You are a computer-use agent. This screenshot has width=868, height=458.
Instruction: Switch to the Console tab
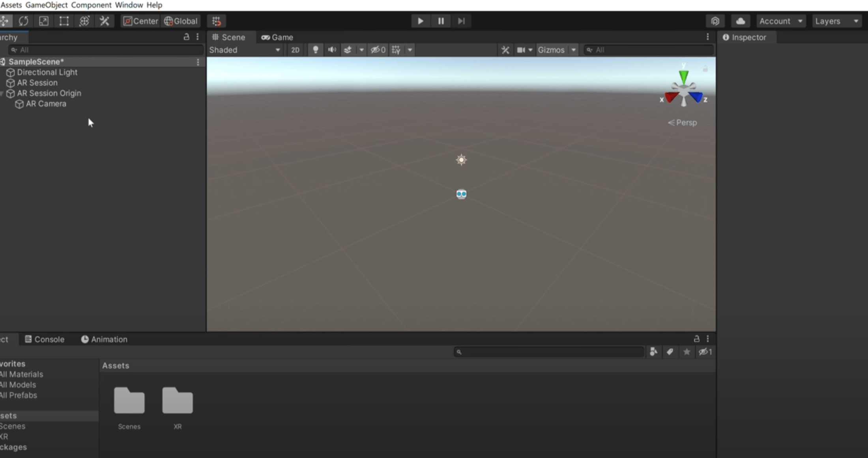coord(45,339)
